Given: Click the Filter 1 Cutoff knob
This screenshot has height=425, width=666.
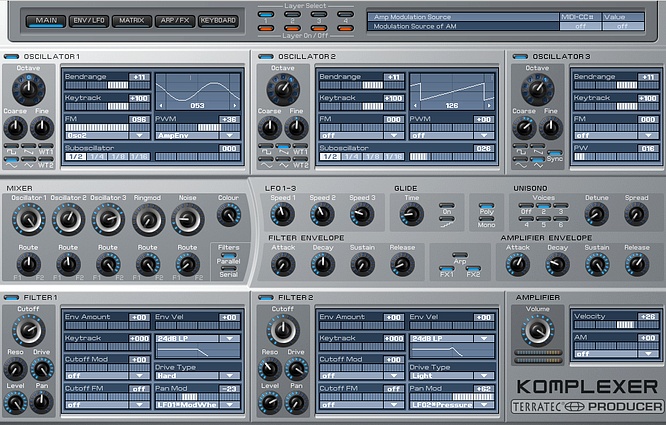Looking at the screenshot, I should tap(28, 330).
